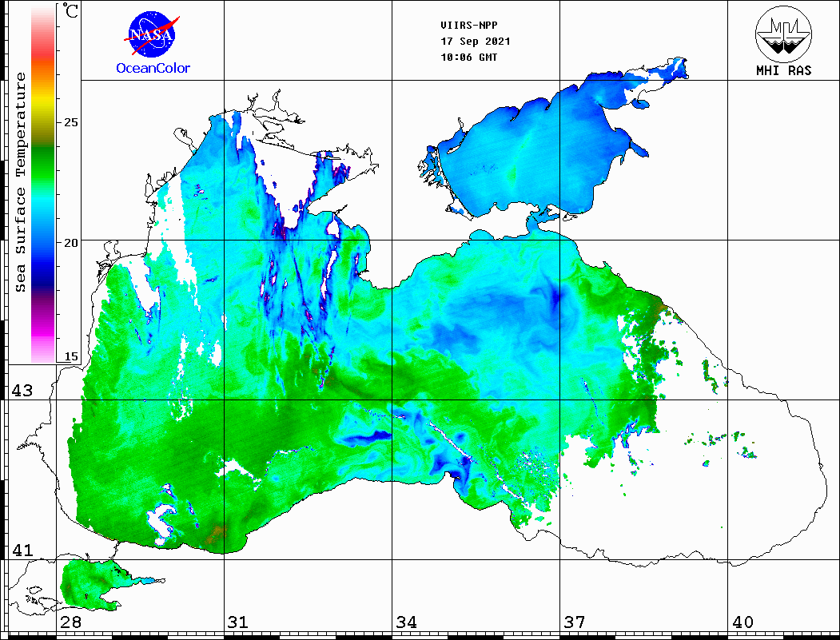Click the VIIRS-NPP sensor label
The width and height of the screenshot is (840, 640).
468,26
